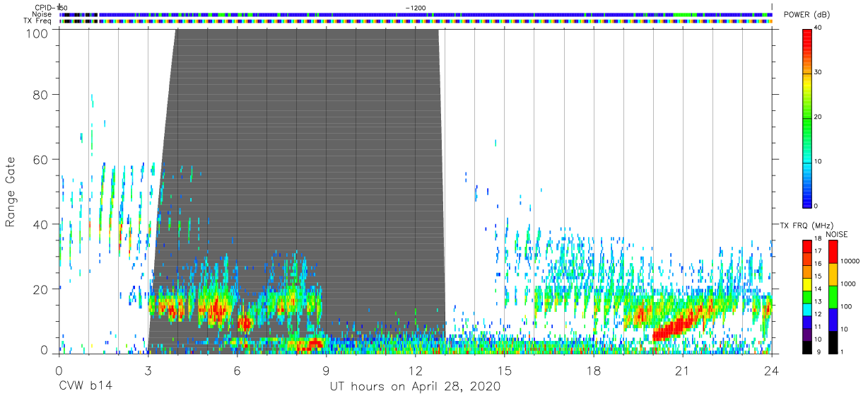Click the 'Noise' row label at top
The image size is (868, 401).
[42, 14]
